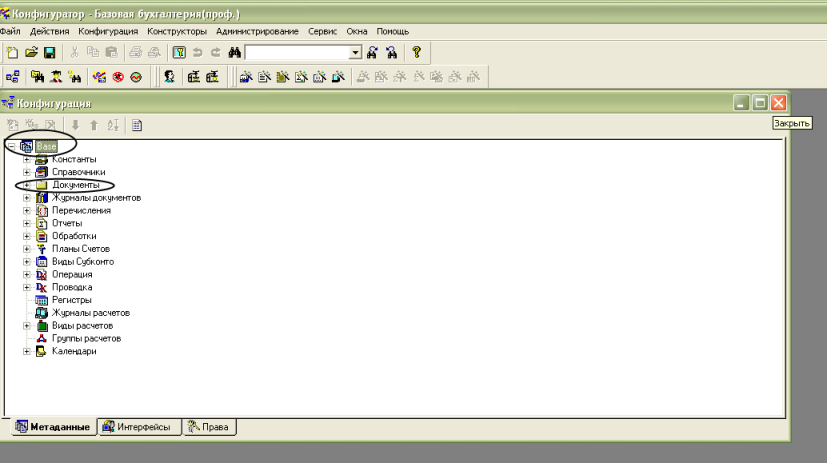Click the Open Configuration tree icon
Screen dimensions: 827x463
click(13, 77)
